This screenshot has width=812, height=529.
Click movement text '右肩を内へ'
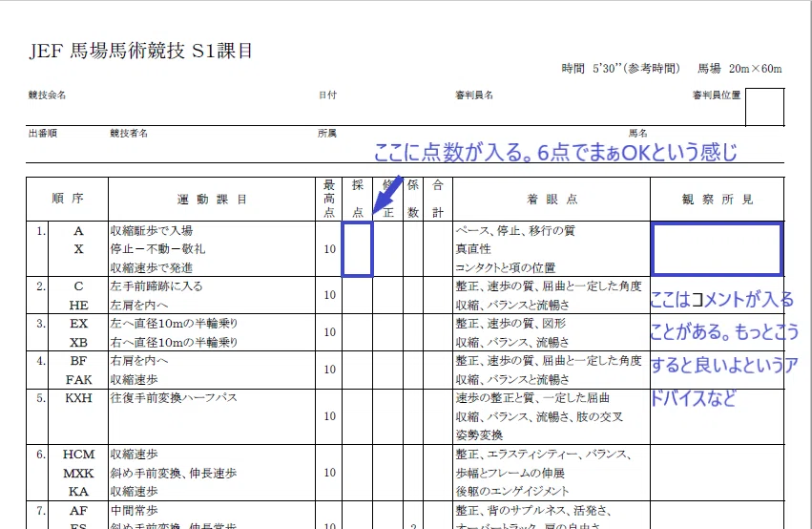coord(138,361)
